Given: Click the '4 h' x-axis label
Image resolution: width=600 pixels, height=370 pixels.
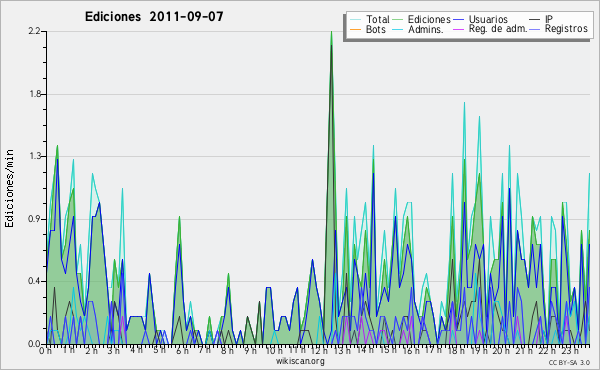Looking at the screenshot, I should point(136,350).
